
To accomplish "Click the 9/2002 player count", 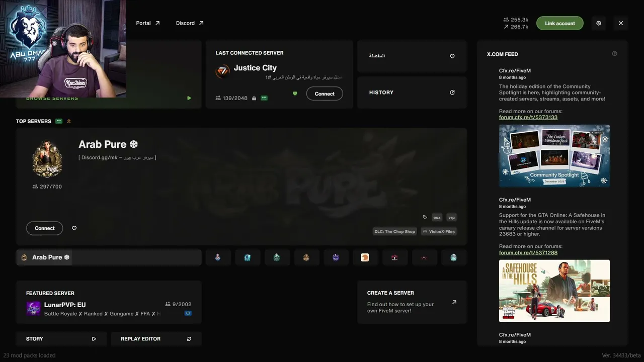I will 178,304.
